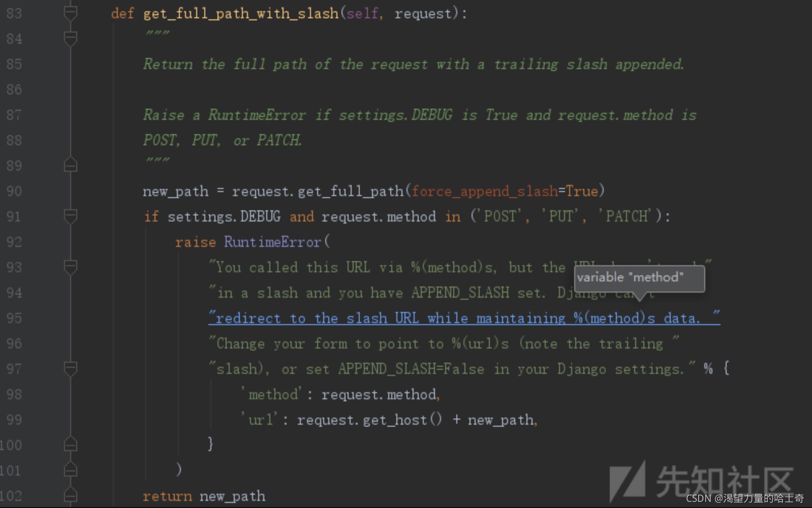Click line number 92 in the gutter
The height and width of the screenshot is (508, 812).
point(14,242)
